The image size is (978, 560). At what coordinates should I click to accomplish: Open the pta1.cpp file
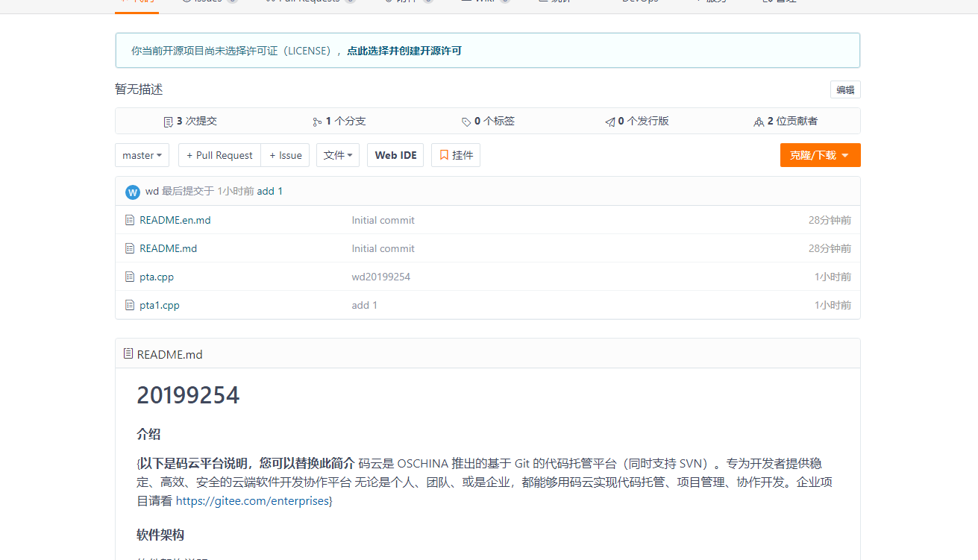[160, 305]
